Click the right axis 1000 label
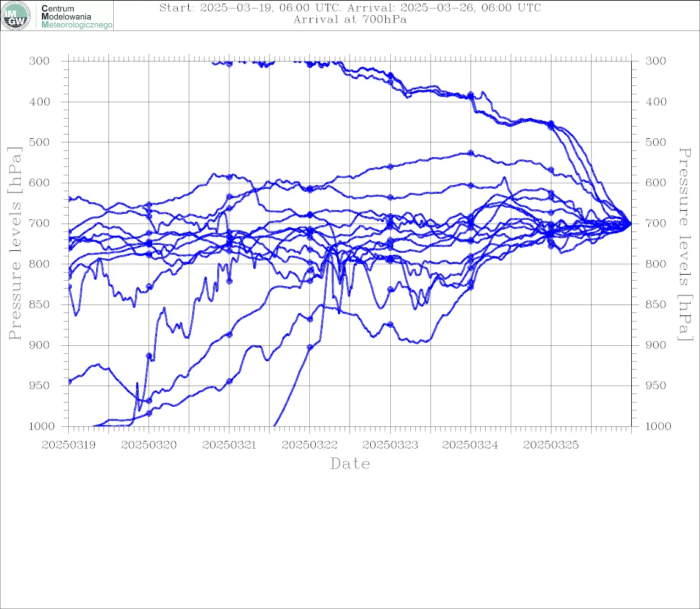 659,426
